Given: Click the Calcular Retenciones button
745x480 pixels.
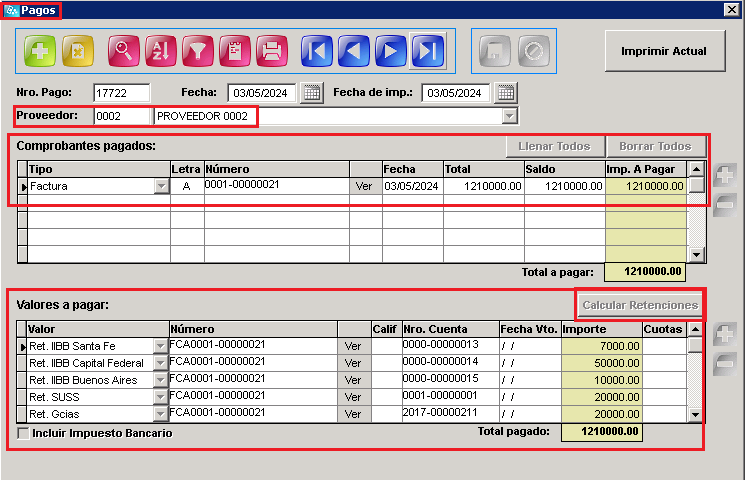Looking at the screenshot, I should pyautogui.click(x=640, y=305).
